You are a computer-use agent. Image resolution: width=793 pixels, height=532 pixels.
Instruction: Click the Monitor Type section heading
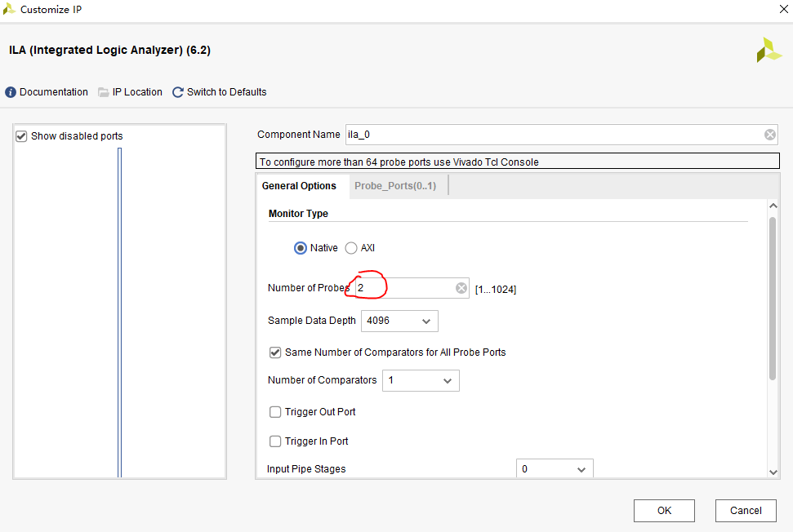(x=298, y=214)
